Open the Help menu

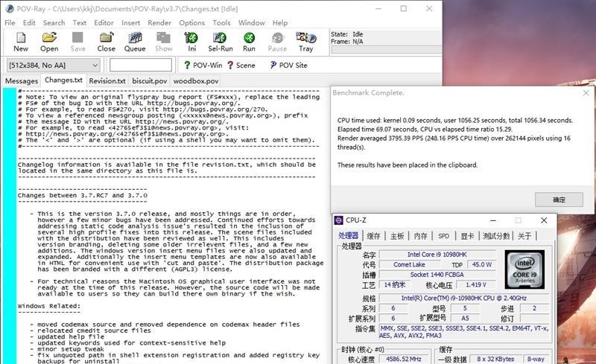[280, 23]
